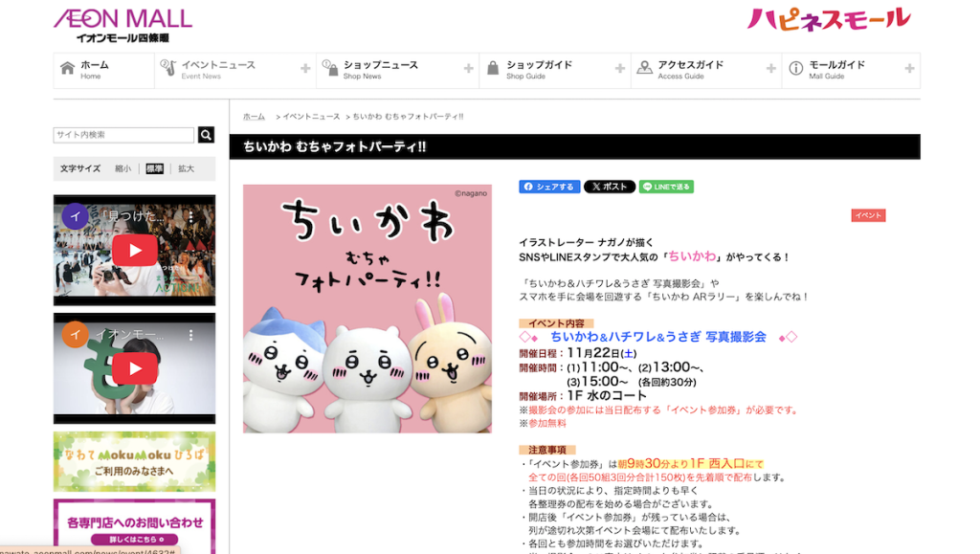The image size is (980, 554).
Task: Click the Mall Guide info circle icon
Action: (795, 69)
